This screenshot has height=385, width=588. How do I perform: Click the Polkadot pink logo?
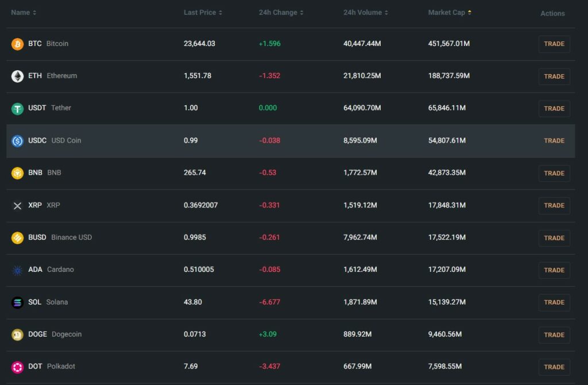[x=17, y=367]
